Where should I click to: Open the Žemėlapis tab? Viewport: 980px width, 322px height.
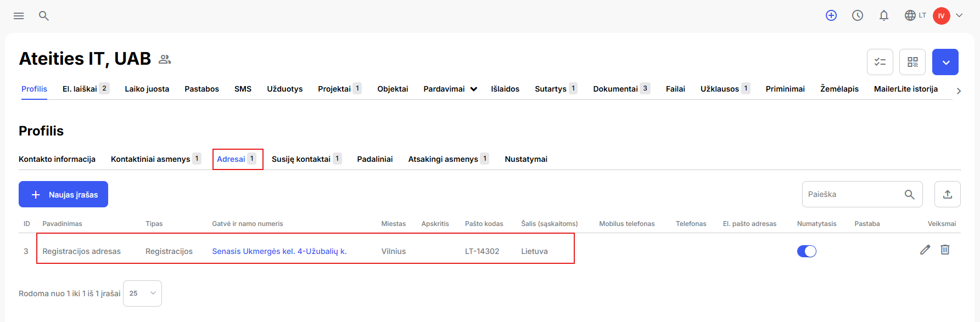click(x=839, y=89)
